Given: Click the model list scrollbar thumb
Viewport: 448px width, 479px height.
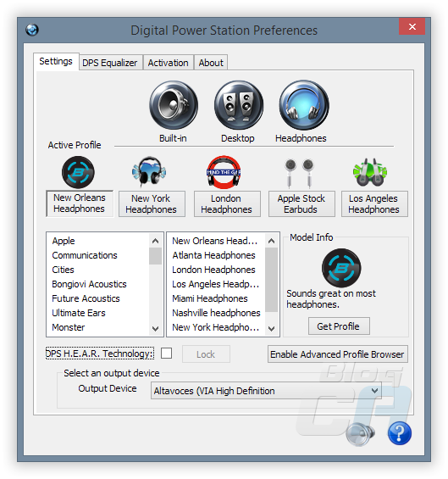Looking at the screenshot, I should click(271, 280).
